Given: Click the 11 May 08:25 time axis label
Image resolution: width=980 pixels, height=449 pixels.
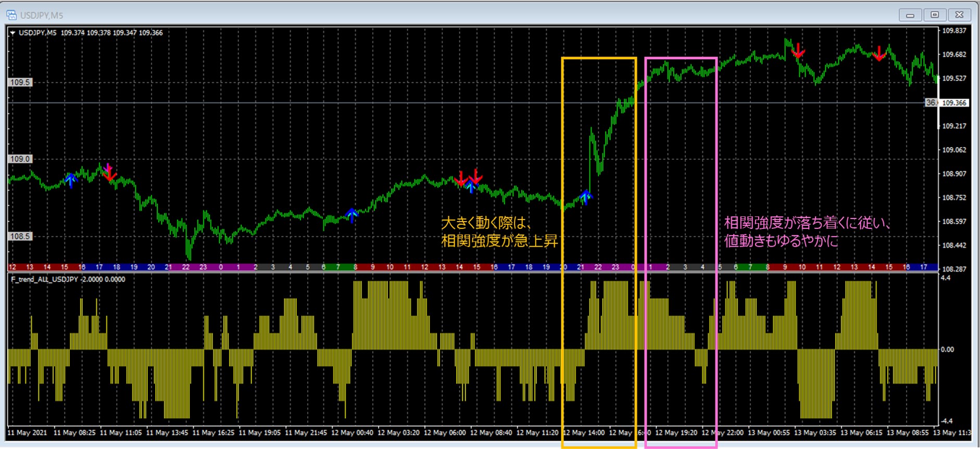Looking at the screenshot, I should [74, 433].
